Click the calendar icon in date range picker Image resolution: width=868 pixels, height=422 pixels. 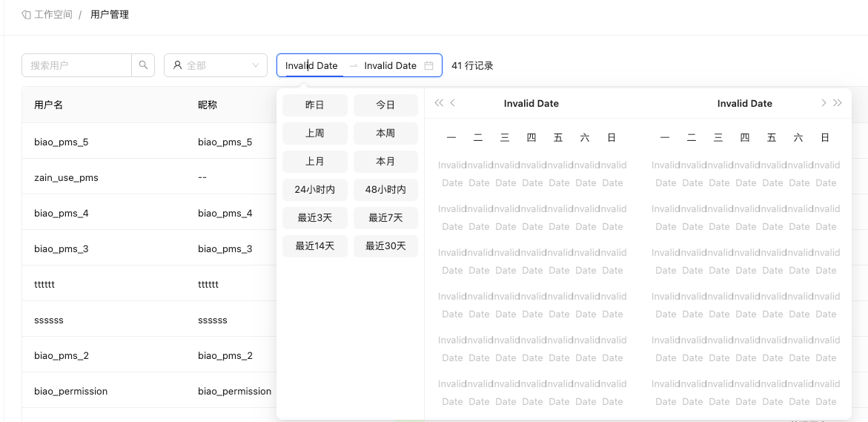click(428, 65)
